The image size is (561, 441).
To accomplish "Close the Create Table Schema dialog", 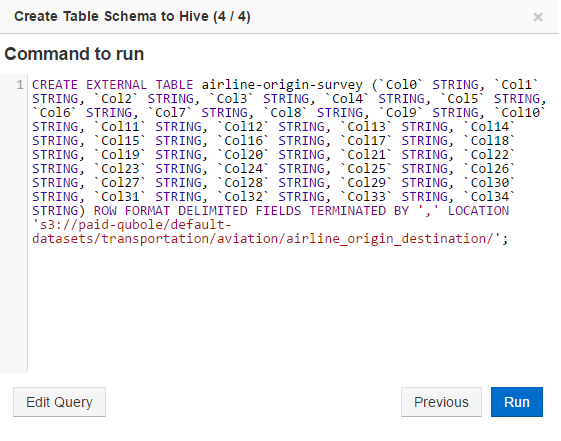I will click(x=538, y=17).
